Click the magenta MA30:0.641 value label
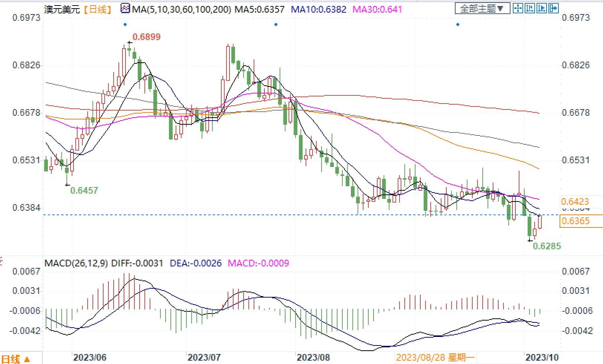This screenshot has height=364, width=603. [377, 9]
